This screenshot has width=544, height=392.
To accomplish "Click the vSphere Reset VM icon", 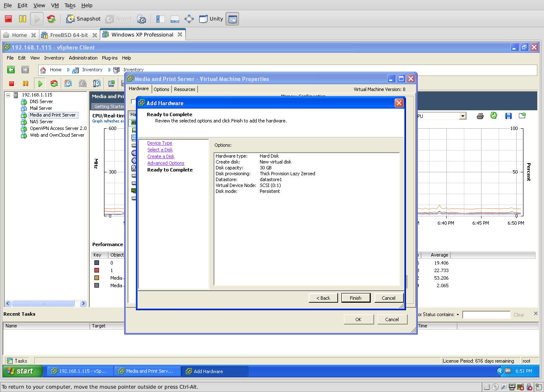I will coord(54,83).
